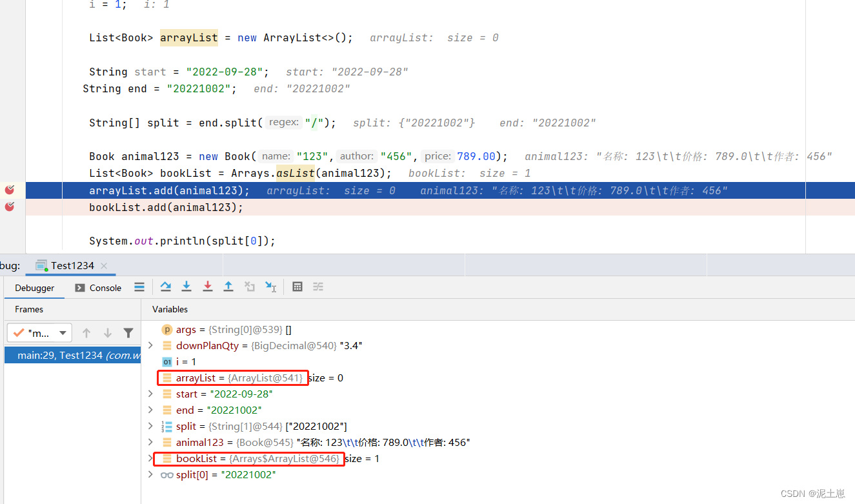This screenshot has height=504, width=855.
Task: Click String start declaration line
Action: [x=179, y=72]
